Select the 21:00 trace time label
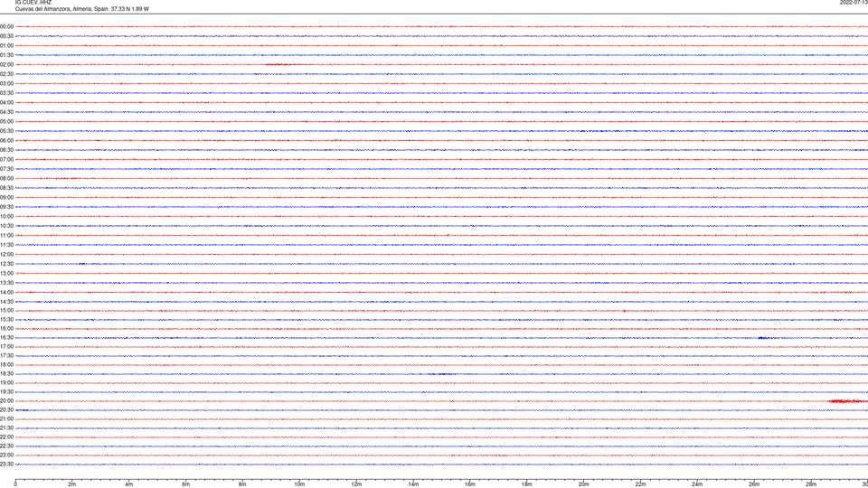 click(6, 418)
